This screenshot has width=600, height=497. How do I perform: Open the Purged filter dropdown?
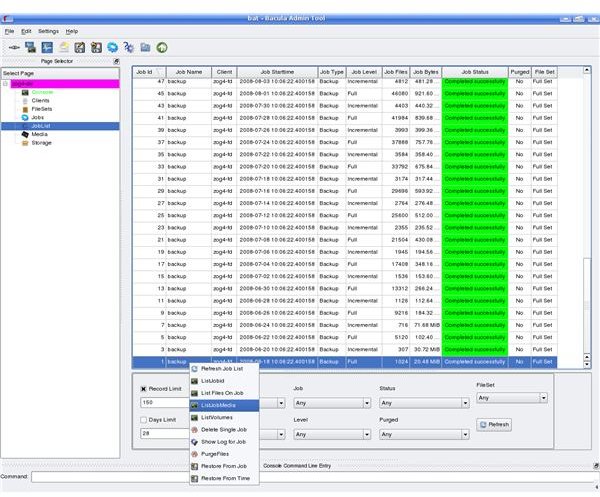point(424,434)
